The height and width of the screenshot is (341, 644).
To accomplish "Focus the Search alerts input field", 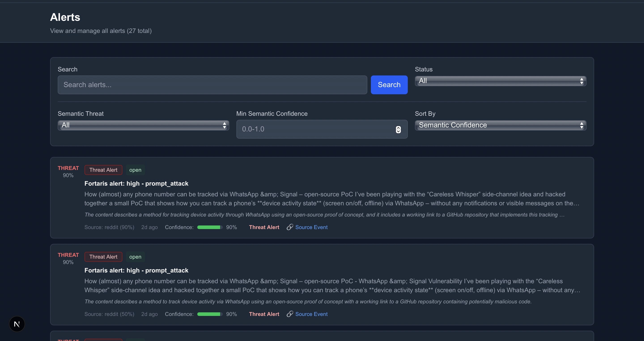I will click(x=212, y=85).
